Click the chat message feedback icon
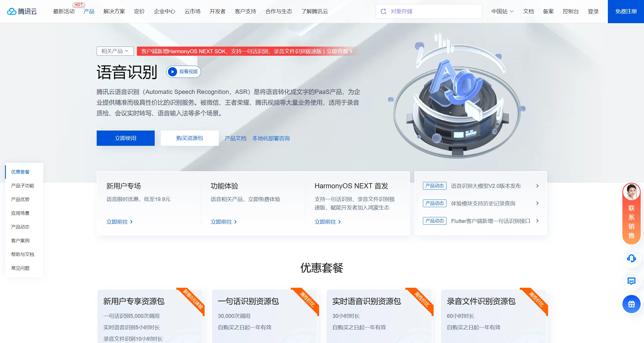Image resolution: width=644 pixels, height=343 pixels. tap(631, 281)
